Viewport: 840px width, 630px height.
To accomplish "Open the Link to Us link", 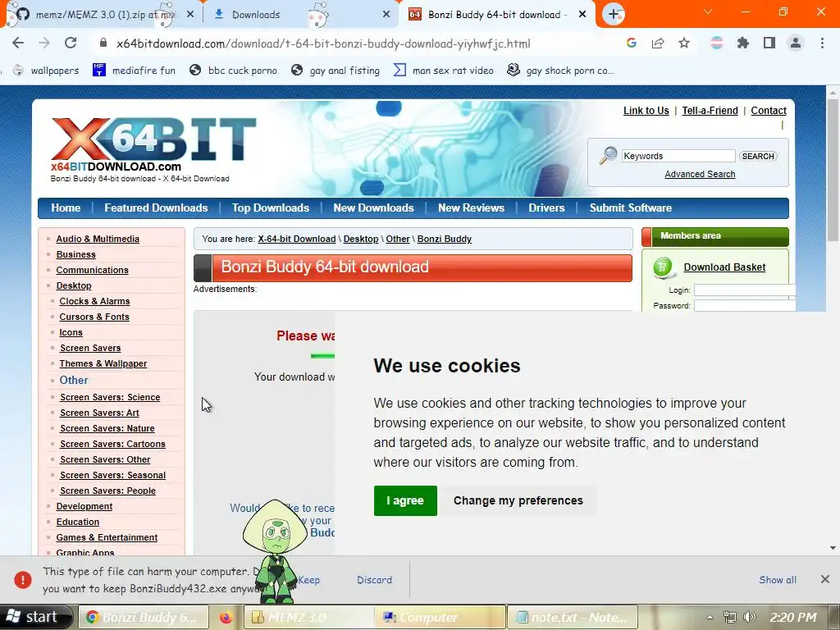I will point(646,111).
